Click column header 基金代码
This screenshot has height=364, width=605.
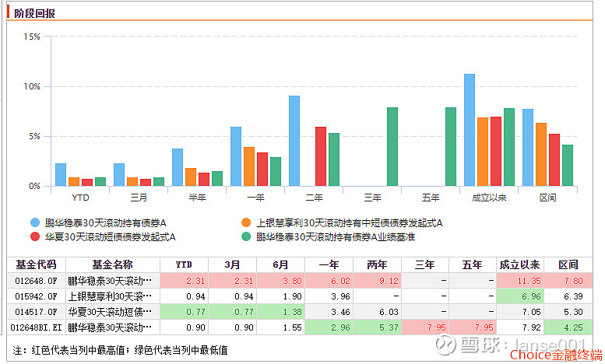[x=37, y=265]
